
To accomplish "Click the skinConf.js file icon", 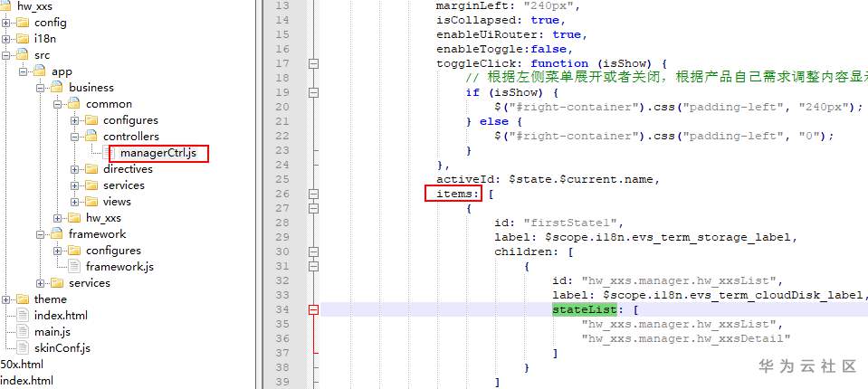I will [x=23, y=348].
